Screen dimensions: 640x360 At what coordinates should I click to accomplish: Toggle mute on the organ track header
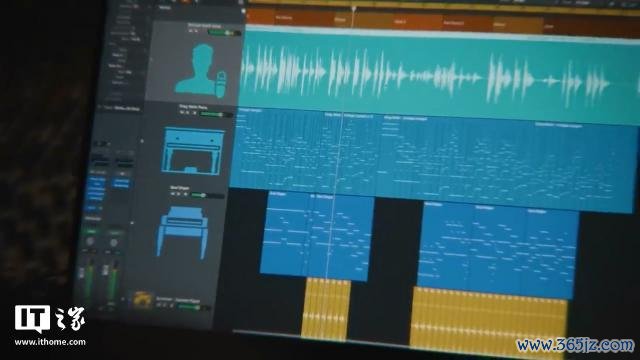173,194
